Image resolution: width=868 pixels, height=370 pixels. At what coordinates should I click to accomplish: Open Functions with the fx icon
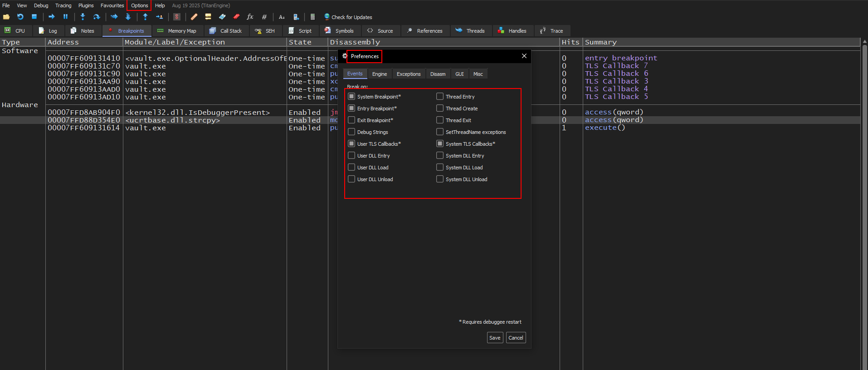[x=250, y=17]
